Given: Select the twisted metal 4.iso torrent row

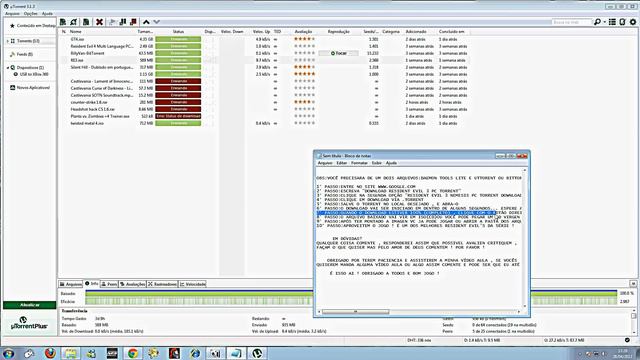Looking at the screenshot, I should coord(264,123).
